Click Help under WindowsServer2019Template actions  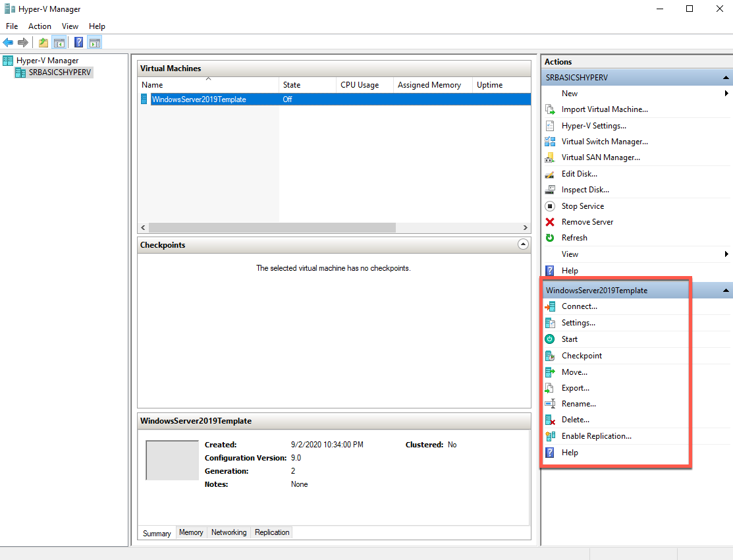(x=570, y=453)
